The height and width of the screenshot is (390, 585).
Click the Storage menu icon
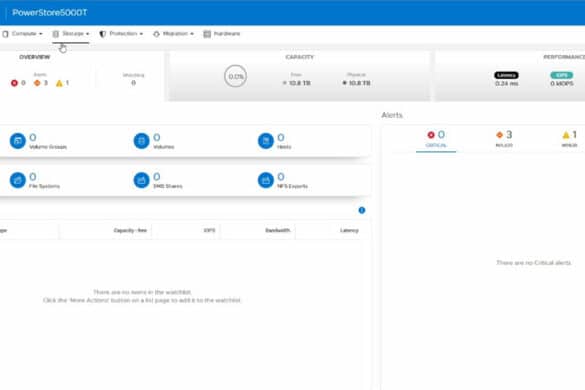tap(56, 34)
